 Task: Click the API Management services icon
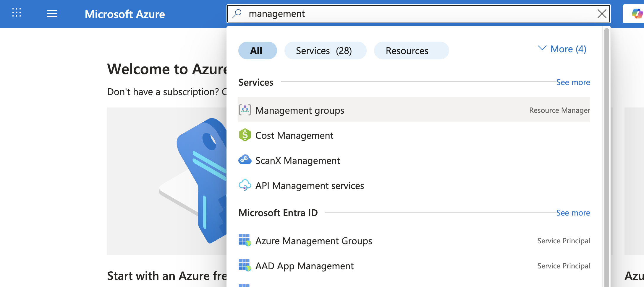[x=245, y=185]
